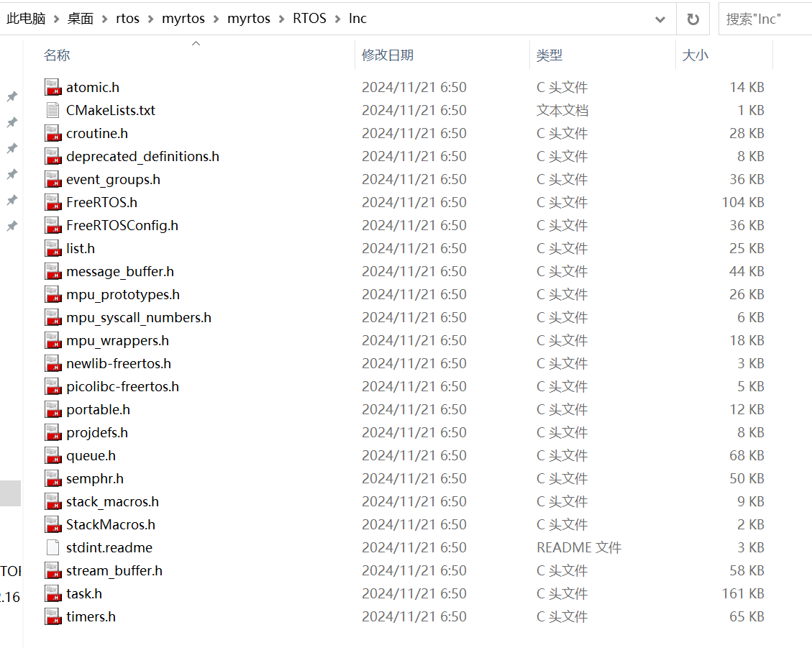The height and width of the screenshot is (648, 812).
Task: Click the CMakeLists.txt text file icon
Action: (x=53, y=110)
